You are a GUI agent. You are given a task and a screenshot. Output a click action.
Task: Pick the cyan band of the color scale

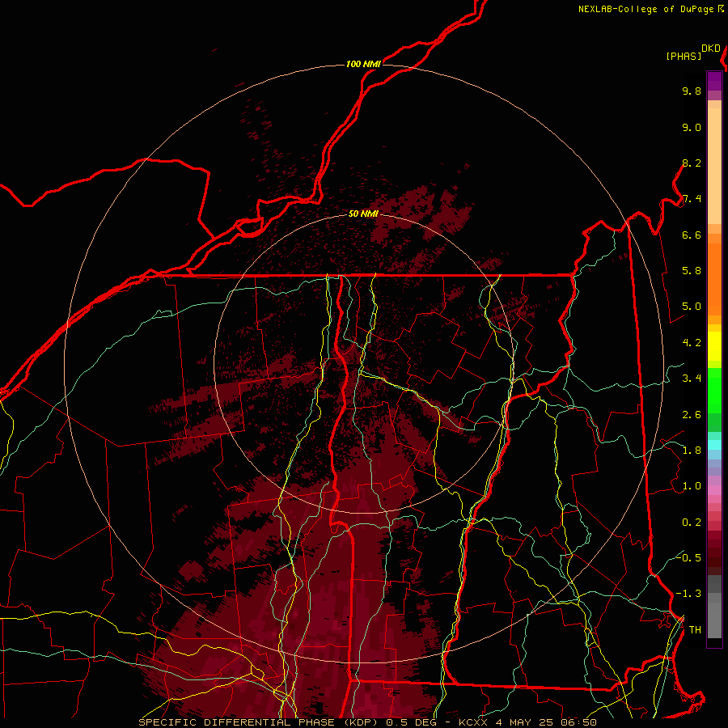click(714, 445)
